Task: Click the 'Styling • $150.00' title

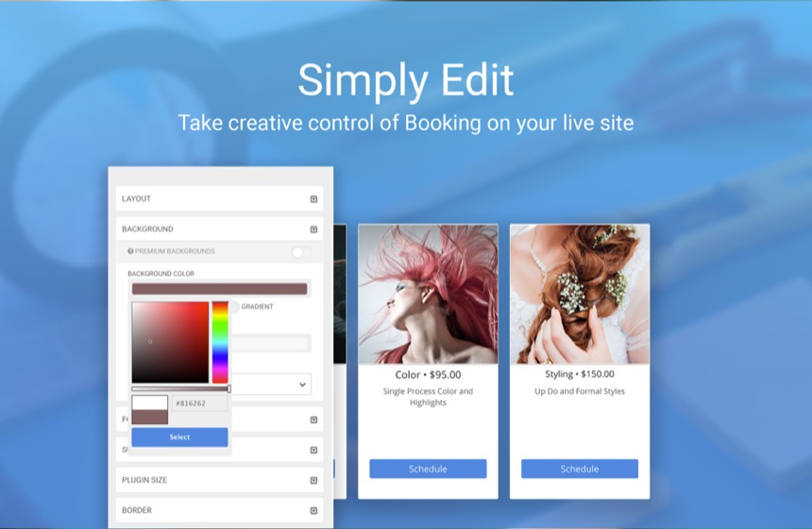Action: (580, 374)
